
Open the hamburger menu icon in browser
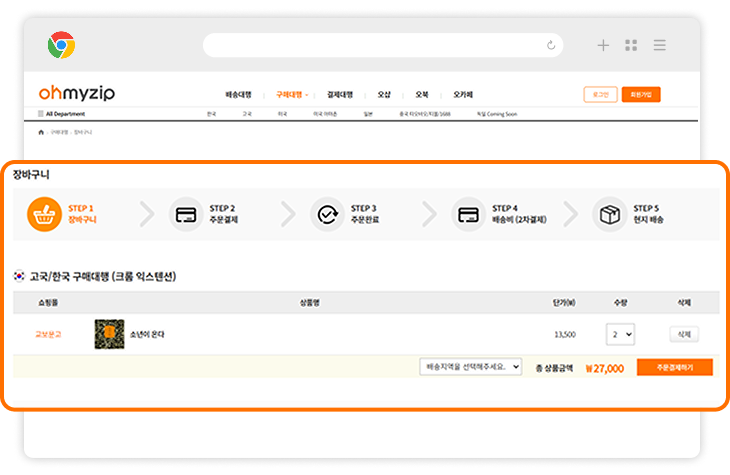(x=659, y=45)
